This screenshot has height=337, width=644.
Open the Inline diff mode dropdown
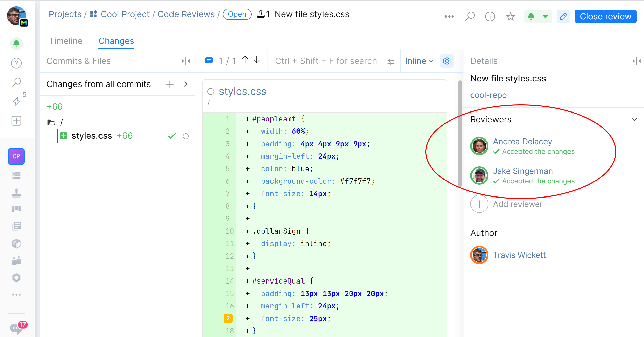click(419, 61)
